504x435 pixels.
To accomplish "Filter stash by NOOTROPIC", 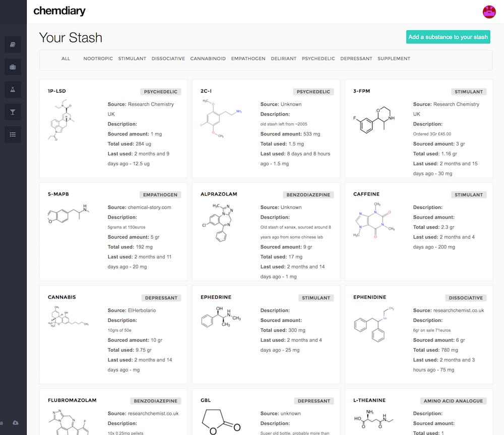I will tap(98, 59).
